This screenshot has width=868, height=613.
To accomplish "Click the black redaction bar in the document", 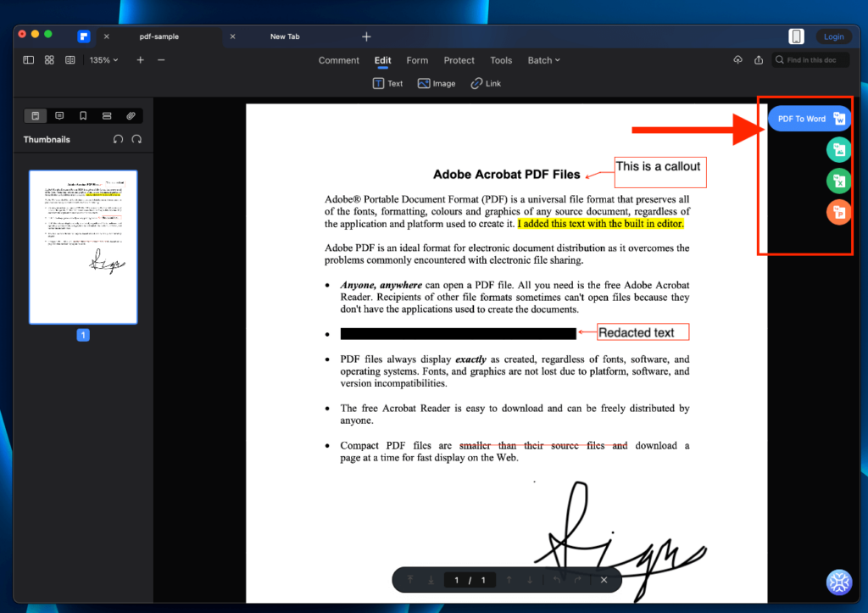I will click(x=459, y=333).
